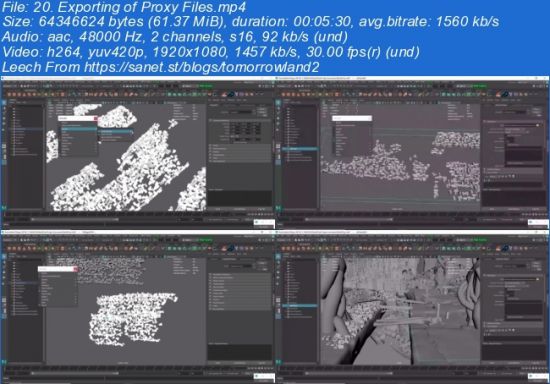
Task: Select the highlighted outliner row in top-right frame
Action: pos(300,149)
